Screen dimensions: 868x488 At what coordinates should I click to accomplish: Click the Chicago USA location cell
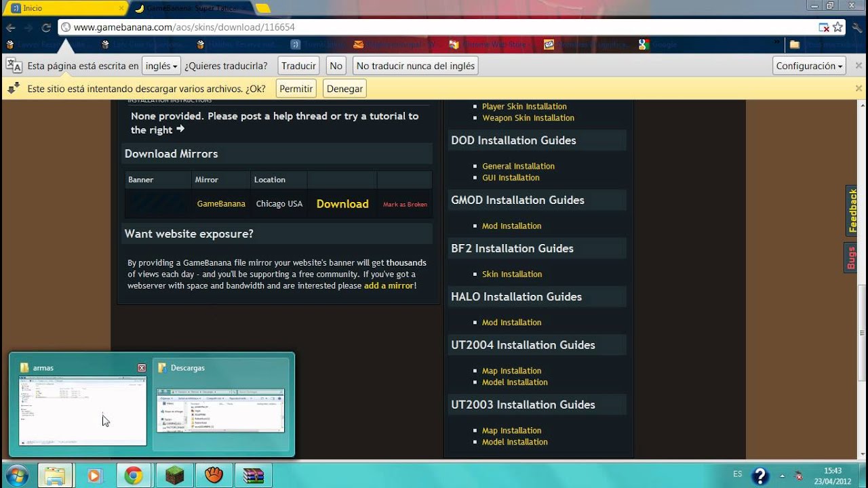(279, 203)
